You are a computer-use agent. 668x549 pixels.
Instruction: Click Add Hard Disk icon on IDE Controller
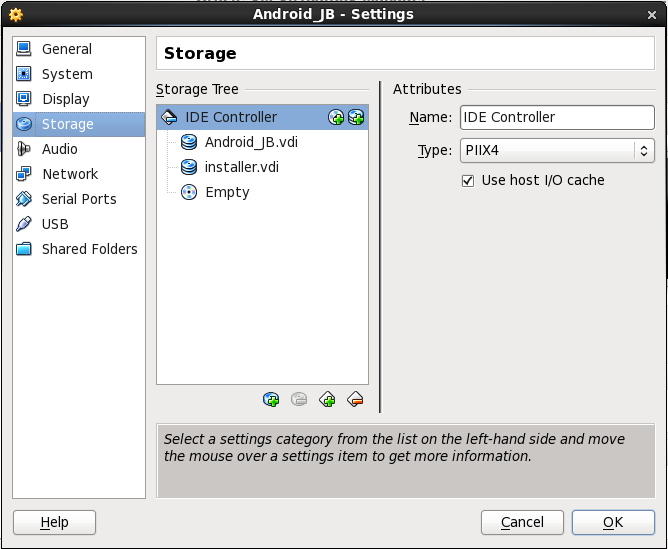(356, 118)
